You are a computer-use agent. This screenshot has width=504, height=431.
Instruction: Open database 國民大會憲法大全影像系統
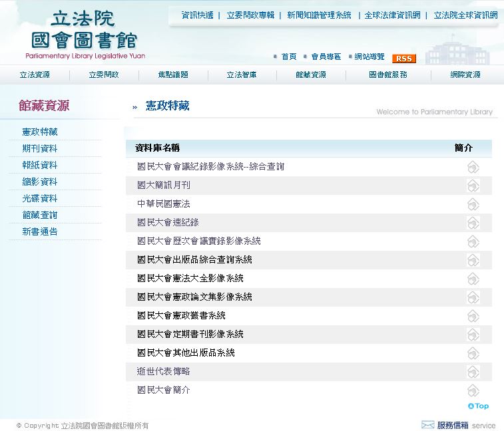click(x=190, y=279)
